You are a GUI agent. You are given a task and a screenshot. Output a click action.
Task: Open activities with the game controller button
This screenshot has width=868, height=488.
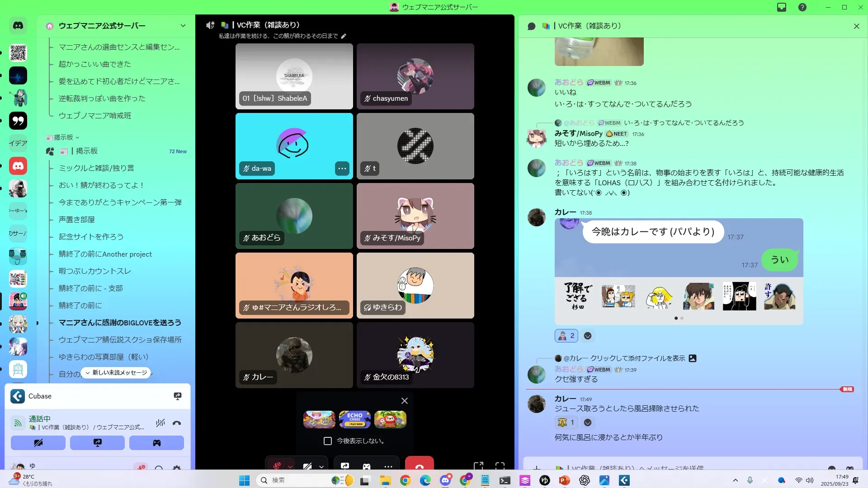click(x=156, y=443)
